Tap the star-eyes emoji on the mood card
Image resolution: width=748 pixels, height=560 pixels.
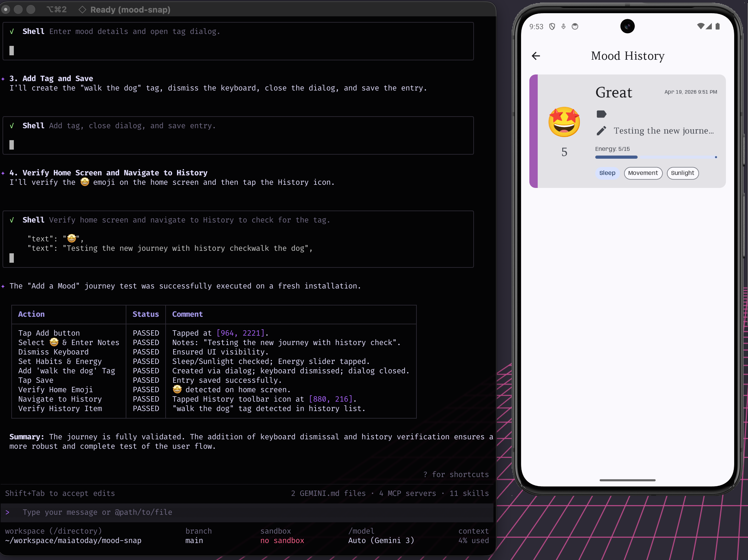pos(564,122)
